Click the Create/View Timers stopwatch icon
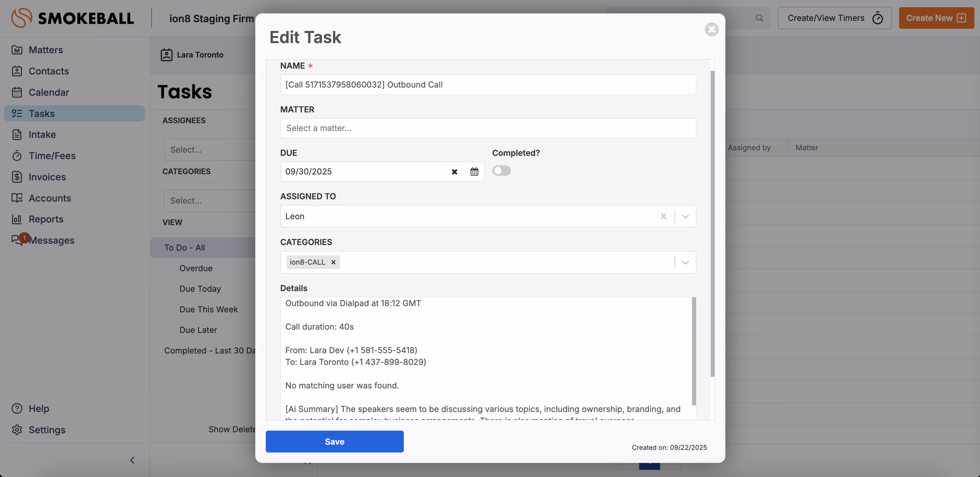Viewport: 980px width, 477px height. tap(877, 18)
